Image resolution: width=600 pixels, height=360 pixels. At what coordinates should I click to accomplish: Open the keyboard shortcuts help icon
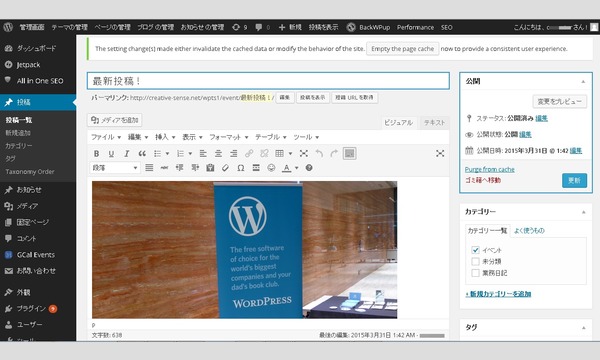[x=309, y=168]
